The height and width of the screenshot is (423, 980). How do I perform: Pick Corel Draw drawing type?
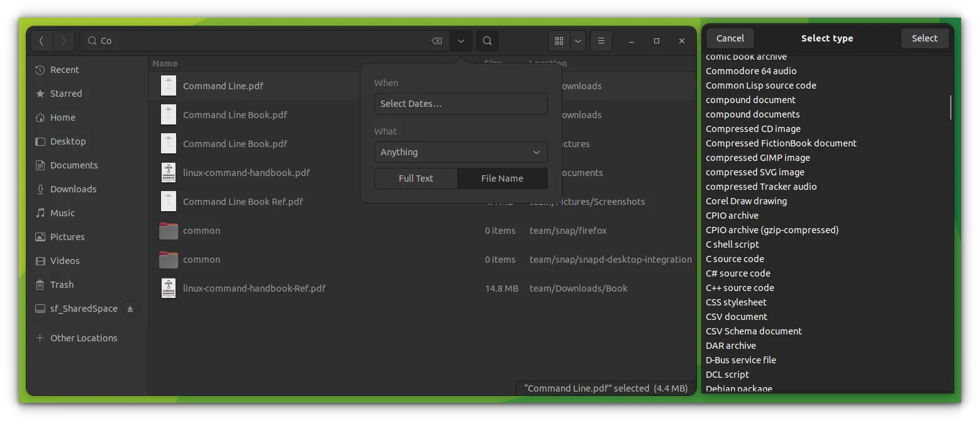pos(746,201)
